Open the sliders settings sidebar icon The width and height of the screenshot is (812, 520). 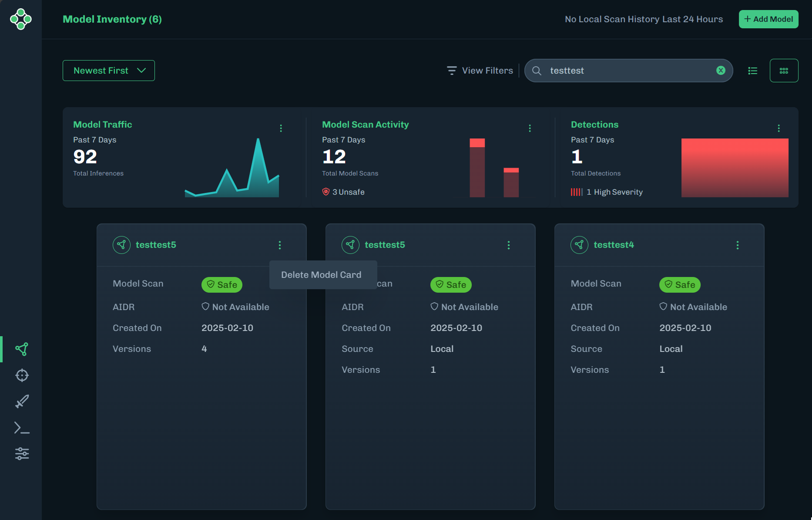pyautogui.click(x=22, y=454)
